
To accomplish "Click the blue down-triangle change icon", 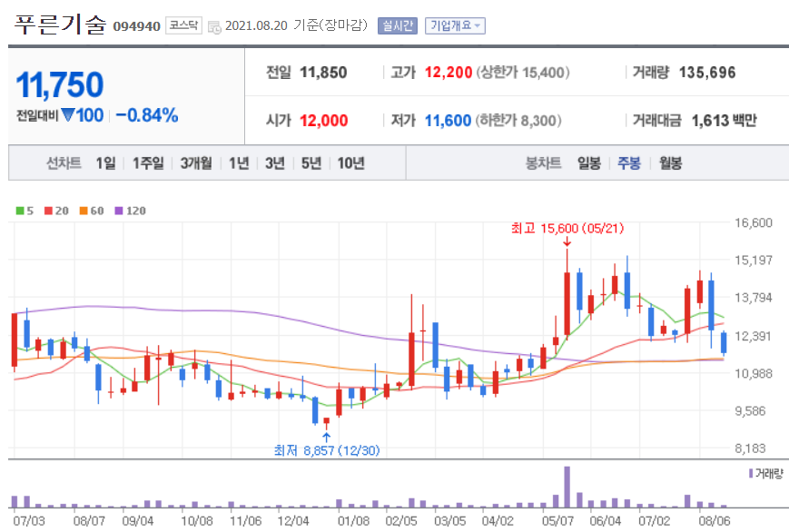I will 68,114.
